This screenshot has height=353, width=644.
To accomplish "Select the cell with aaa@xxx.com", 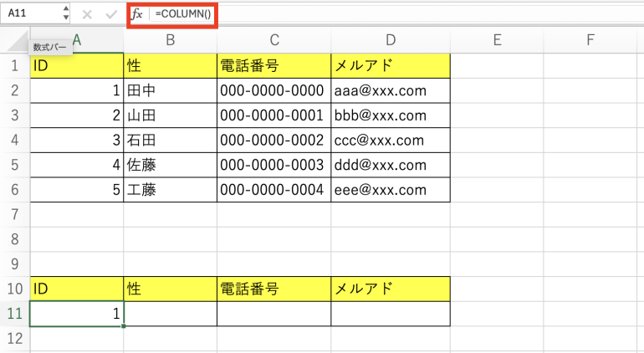I will pos(391,90).
